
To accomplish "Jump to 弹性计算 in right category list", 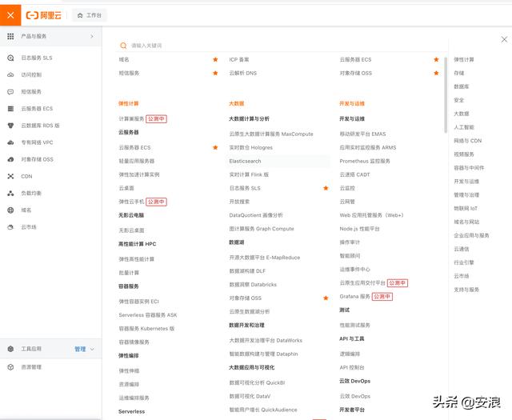I will click(464, 59).
